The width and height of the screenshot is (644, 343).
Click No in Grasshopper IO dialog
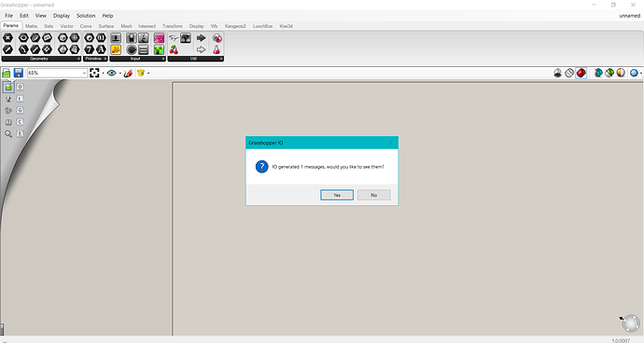(x=373, y=195)
